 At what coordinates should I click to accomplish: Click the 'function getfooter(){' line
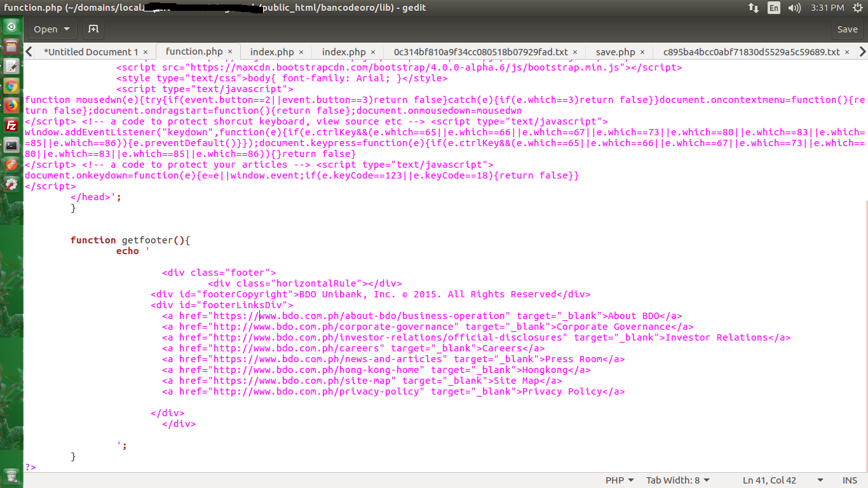[130, 240]
